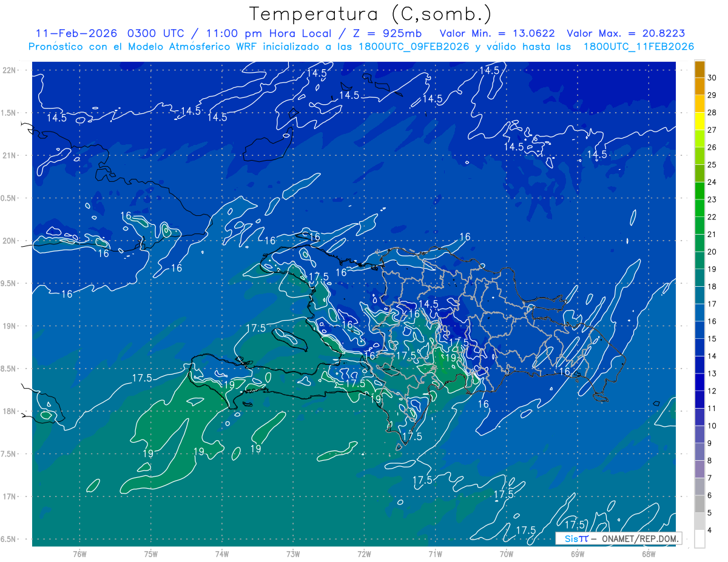Click the legend value 12
The image size is (728, 562).
click(712, 392)
